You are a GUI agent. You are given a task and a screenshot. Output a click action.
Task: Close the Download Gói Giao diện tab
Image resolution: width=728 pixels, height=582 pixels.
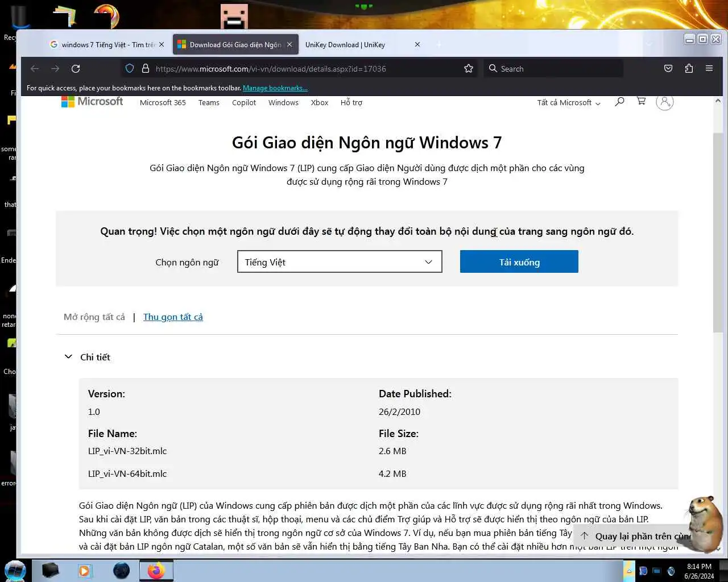click(289, 44)
